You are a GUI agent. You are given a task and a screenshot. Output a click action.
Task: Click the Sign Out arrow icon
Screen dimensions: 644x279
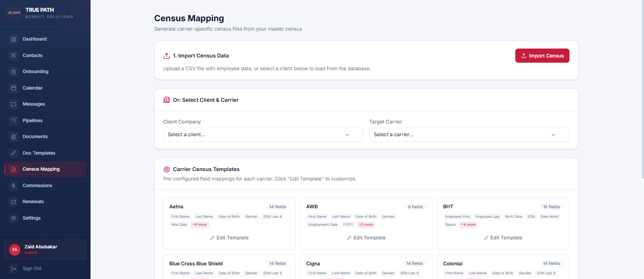click(14, 269)
